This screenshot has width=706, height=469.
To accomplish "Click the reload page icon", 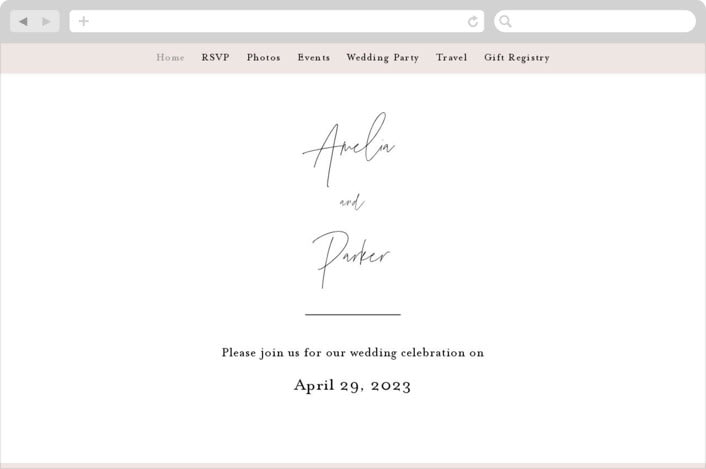I will click(x=473, y=21).
